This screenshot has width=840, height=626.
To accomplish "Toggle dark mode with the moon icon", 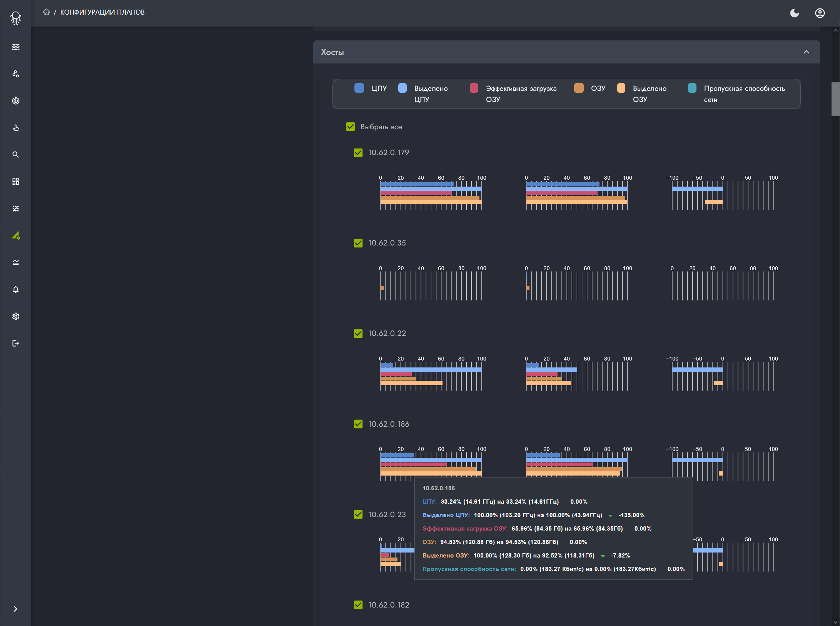I will point(795,13).
